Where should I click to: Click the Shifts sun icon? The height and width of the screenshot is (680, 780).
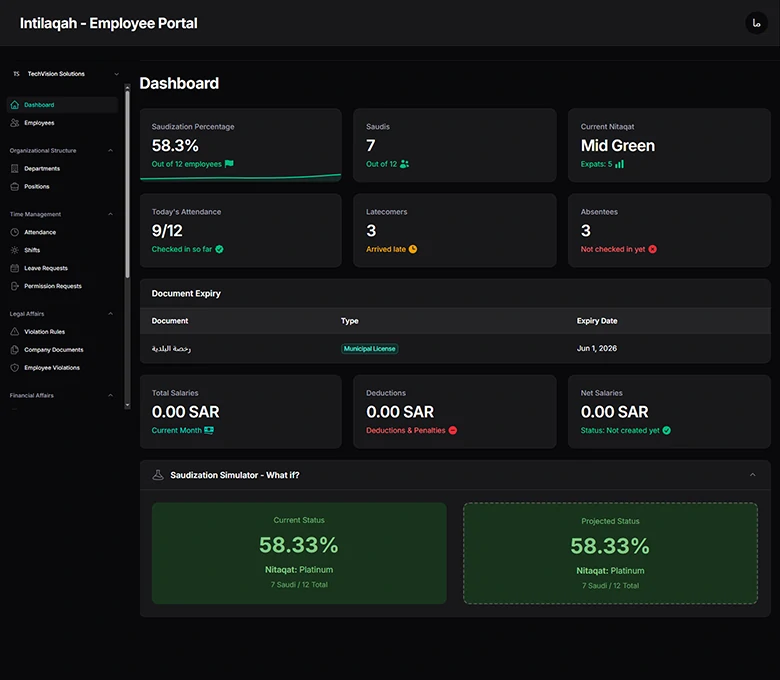(14, 250)
